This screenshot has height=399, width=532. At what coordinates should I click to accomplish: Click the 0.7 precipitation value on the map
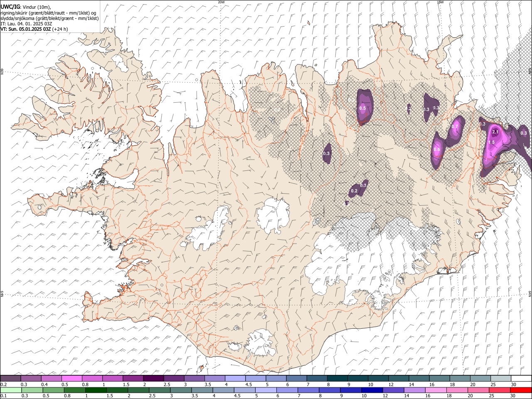pyautogui.click(x=455, y=127)
